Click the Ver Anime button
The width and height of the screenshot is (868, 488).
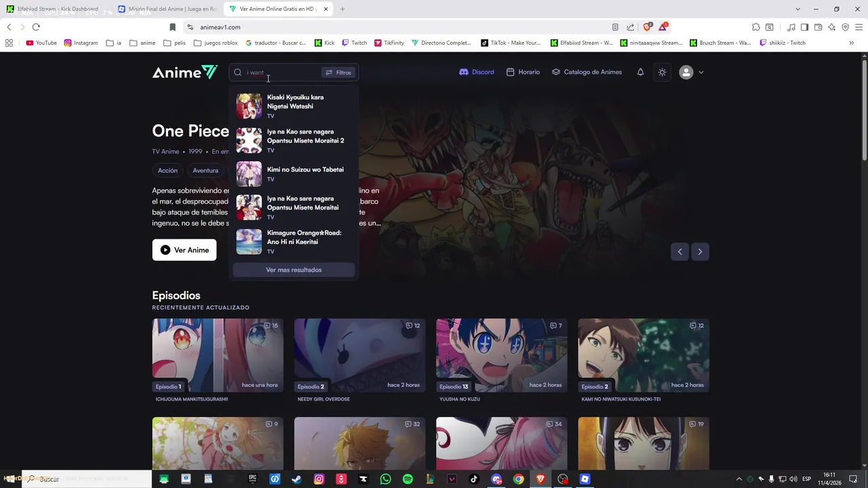[x=184, y=250]
